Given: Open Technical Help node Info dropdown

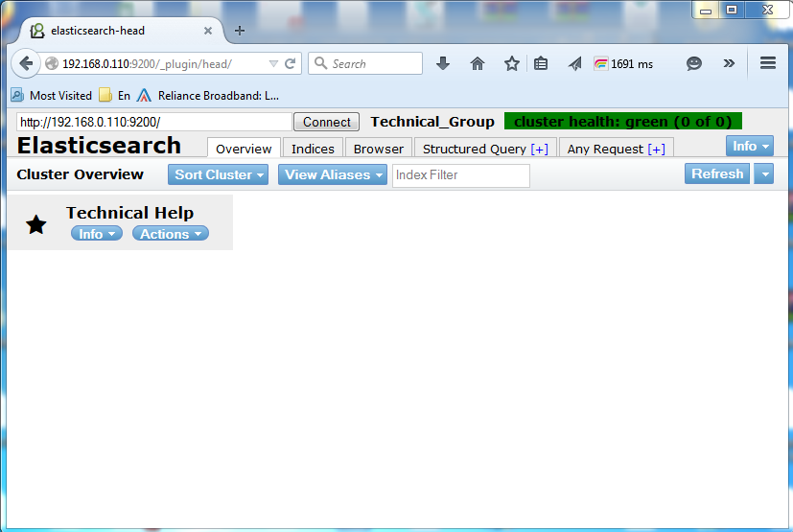Looking at the screenshot, I should click(x=97, y=234).
